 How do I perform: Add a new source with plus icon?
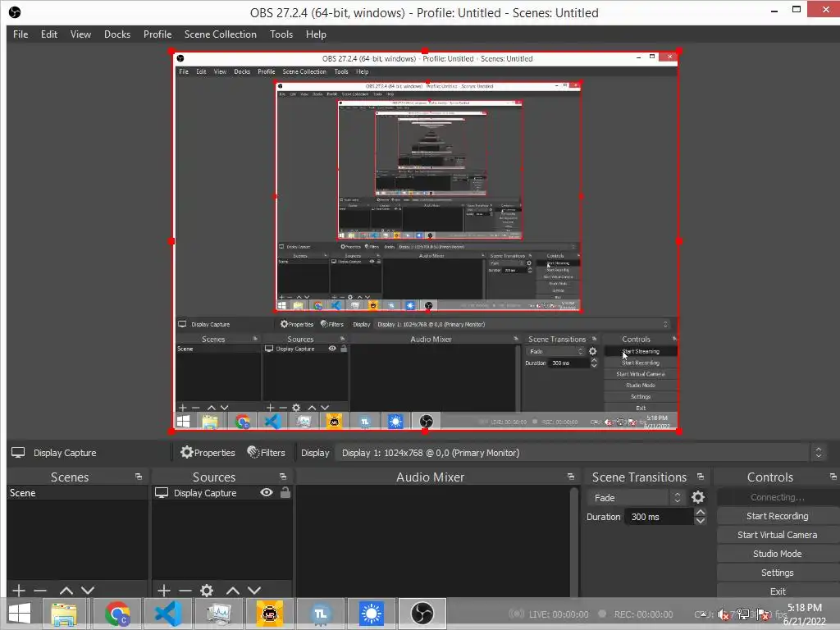click(164, 591)
